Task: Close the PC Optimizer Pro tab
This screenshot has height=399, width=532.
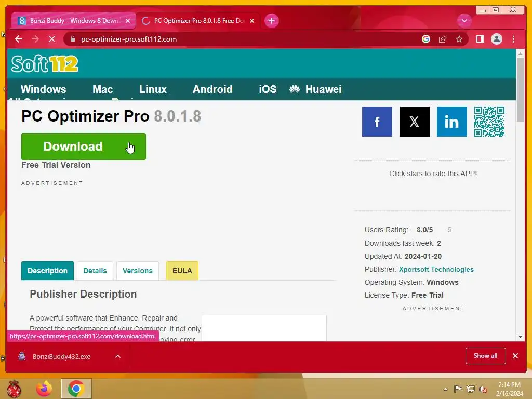Action: [x=252, y=21]
